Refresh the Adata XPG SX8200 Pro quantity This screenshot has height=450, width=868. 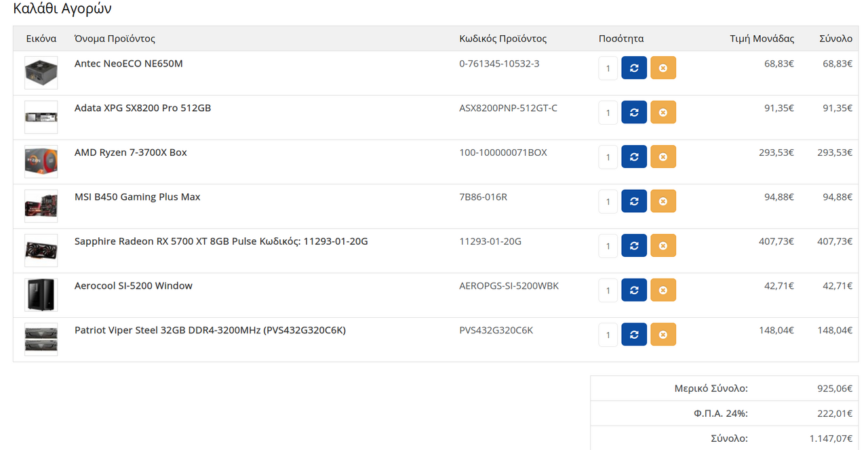point(634,112)
